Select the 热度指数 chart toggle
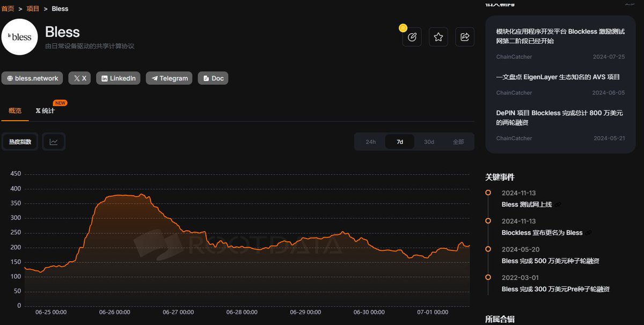This screenshot has width=644, height=325. [x=20, y=142]
